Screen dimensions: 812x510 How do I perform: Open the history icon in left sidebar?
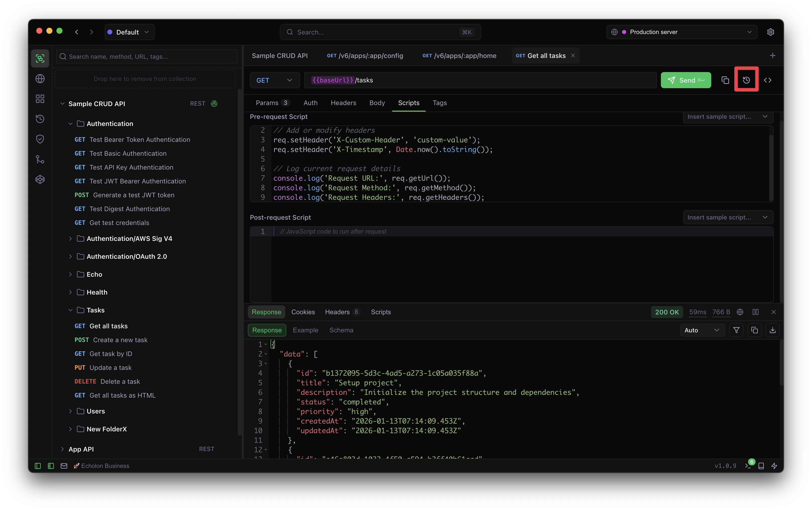[x=40, y=119]
